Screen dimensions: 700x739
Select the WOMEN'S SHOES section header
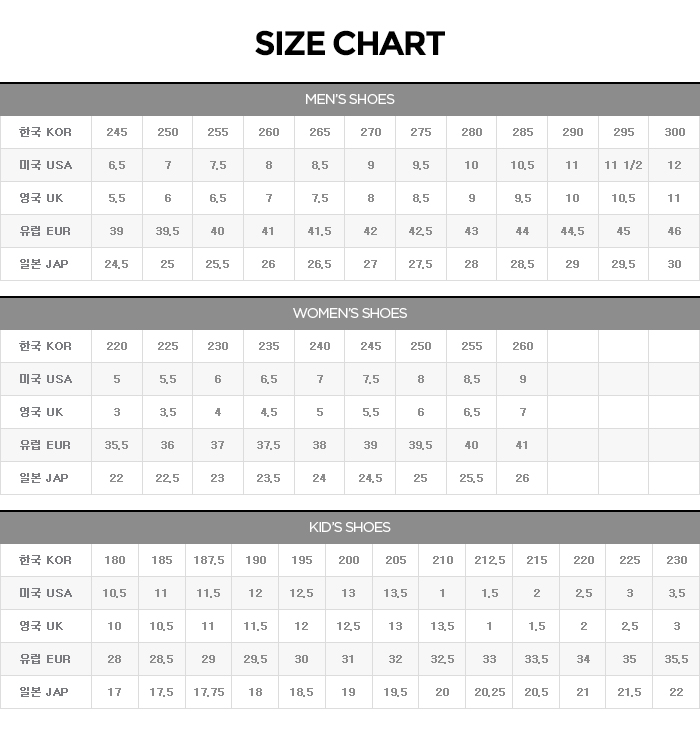pos(349,313)
